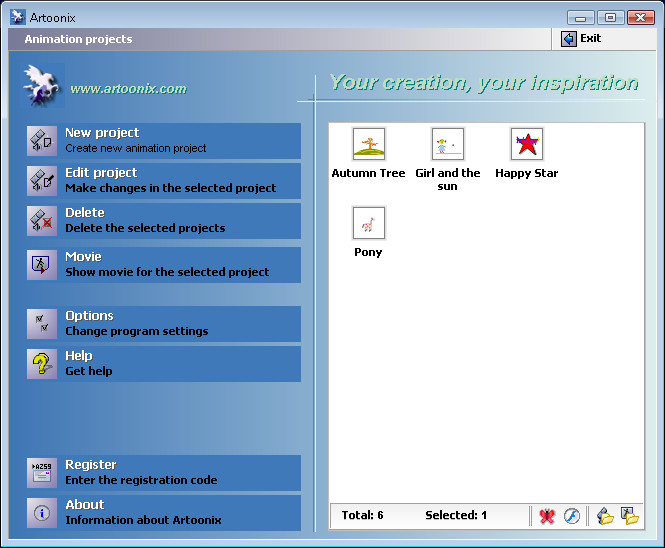Click the 'Animation projects' header text
Viewport: 665px width, 548px height.
tap(78, 39)
